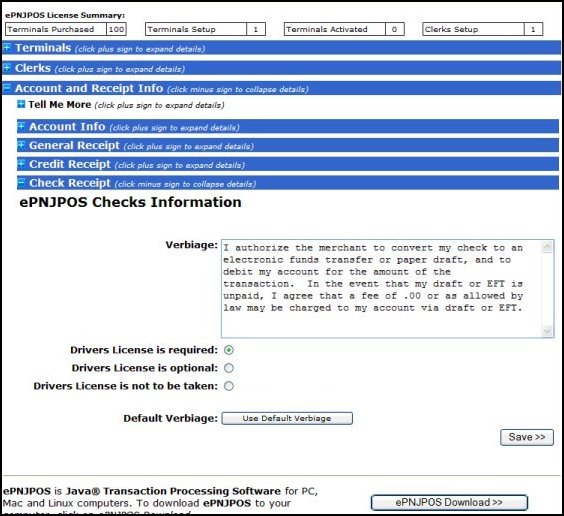The image size is (564, 516).
Task: Click the Clerks Setup value field
Action: [533, 29]
